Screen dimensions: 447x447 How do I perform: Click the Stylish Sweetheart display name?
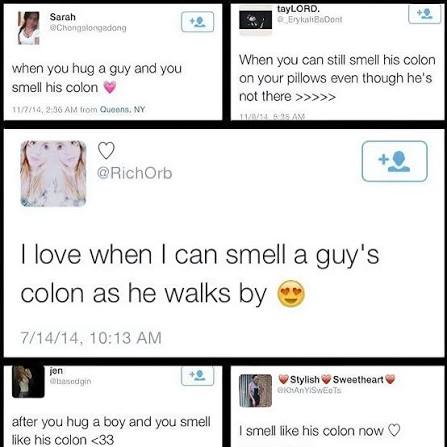pyautogui.click(x=337, y=379)
